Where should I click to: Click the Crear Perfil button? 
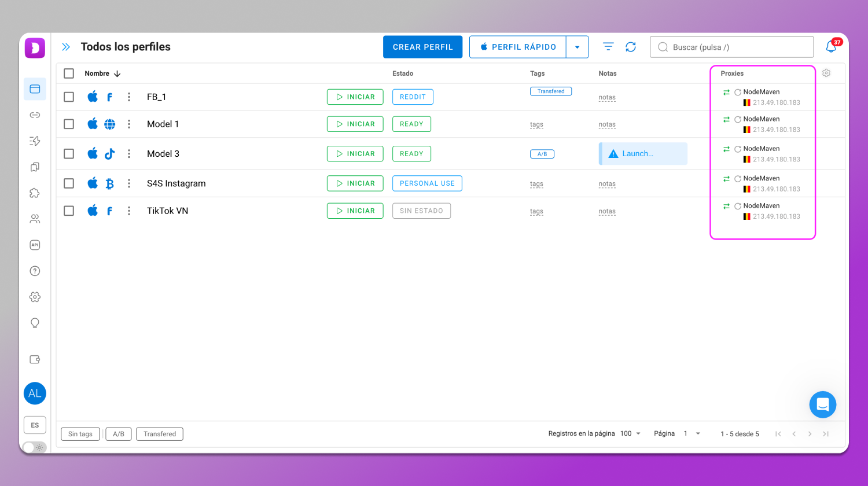point(422,47)
